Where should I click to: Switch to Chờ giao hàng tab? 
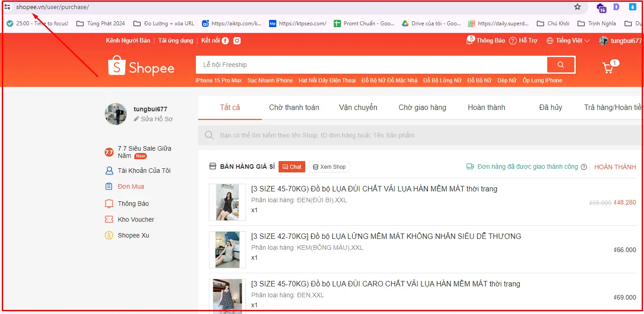point(422,108)
